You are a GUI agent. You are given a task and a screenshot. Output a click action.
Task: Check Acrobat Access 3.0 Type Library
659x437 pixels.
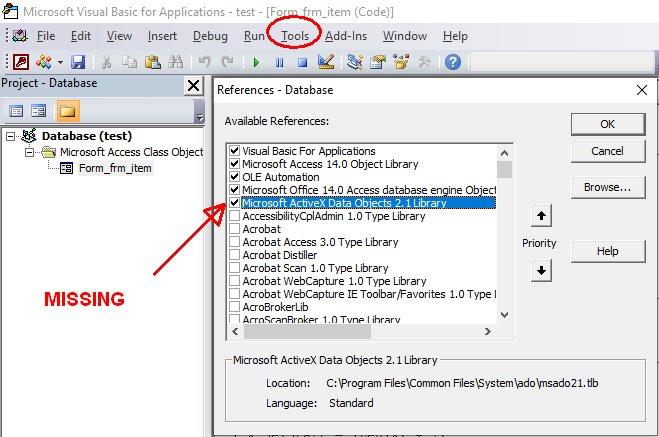(x=235, y=242)
